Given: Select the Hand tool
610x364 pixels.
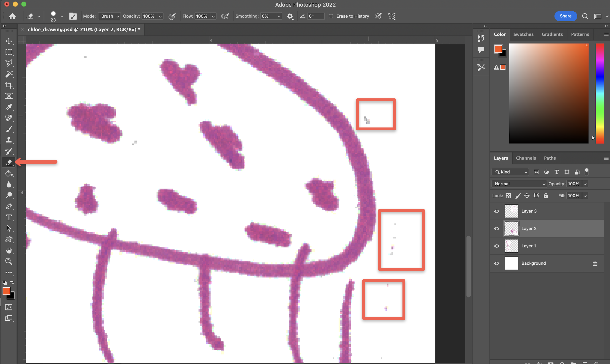Looking at the screenshot, I should pyautogui.click(x=9, y=250).
